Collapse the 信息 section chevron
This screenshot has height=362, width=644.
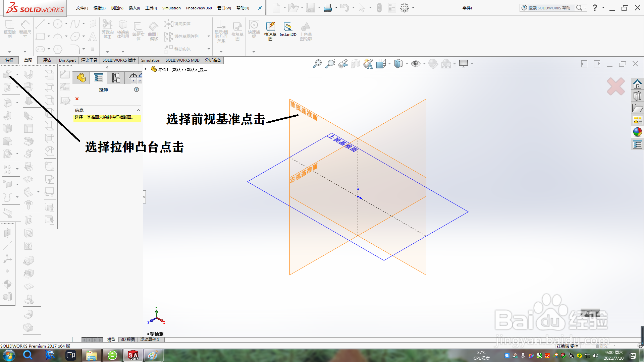[x=138, y=110]
